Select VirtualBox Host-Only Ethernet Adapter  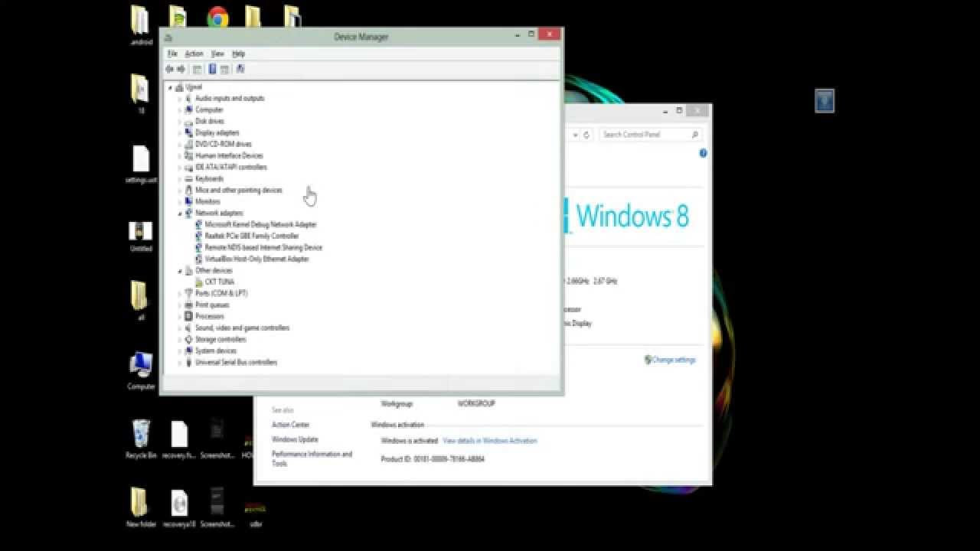click(x=256, y=259)
